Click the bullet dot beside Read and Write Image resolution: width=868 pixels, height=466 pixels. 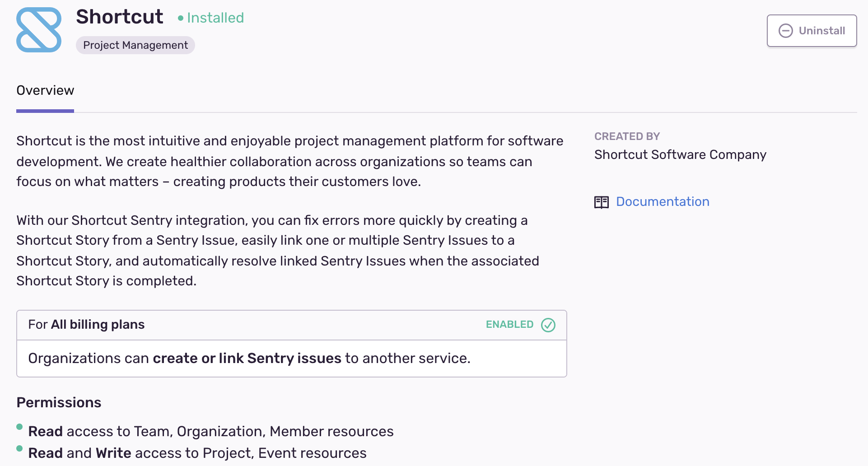pos(19,448)
